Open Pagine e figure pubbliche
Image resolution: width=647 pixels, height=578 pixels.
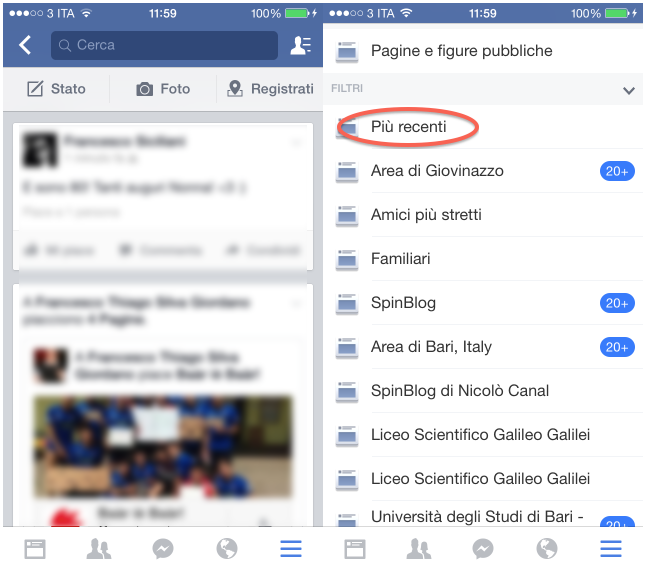tap(461, 51)
